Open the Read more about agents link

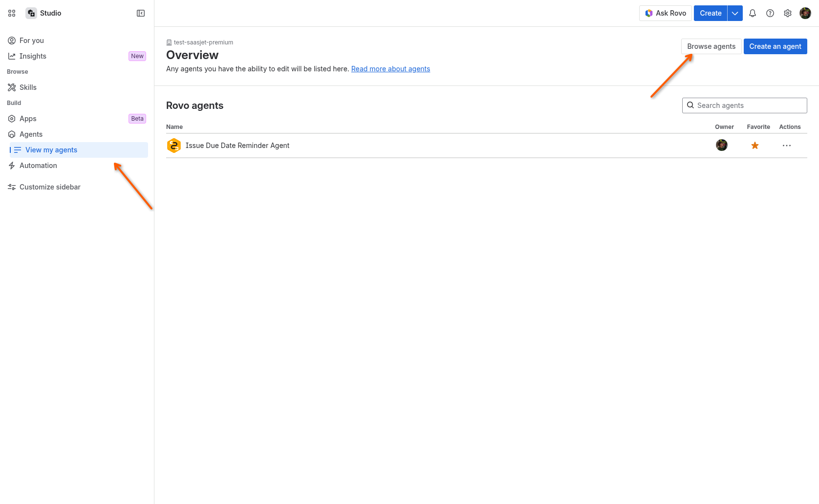click(x=390, y=69)
